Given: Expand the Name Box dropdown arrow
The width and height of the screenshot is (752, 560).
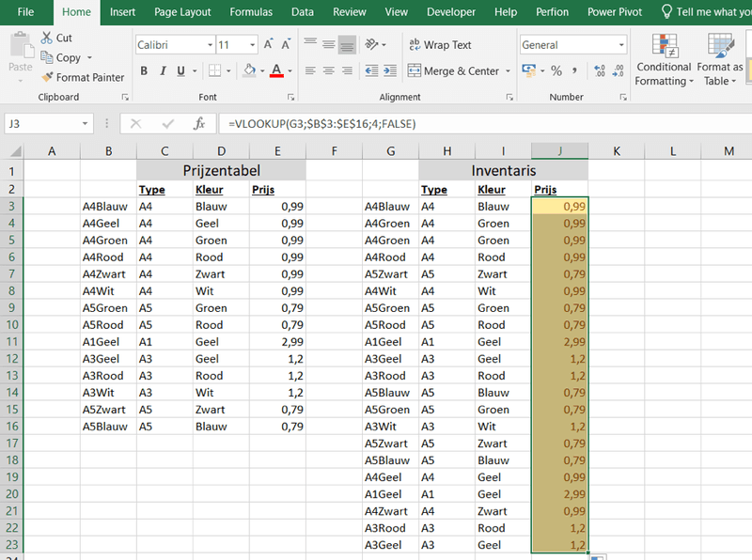Looking at the screenshot, I should pyautogui.click(x=85, y=124).
